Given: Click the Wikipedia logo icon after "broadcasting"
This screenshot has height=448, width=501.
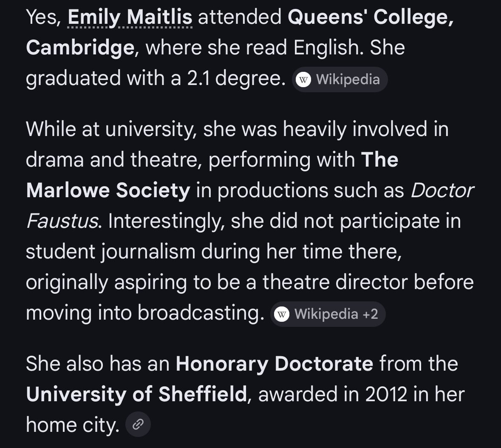Looking at the screenshot, I should click(x=282, y=314).
